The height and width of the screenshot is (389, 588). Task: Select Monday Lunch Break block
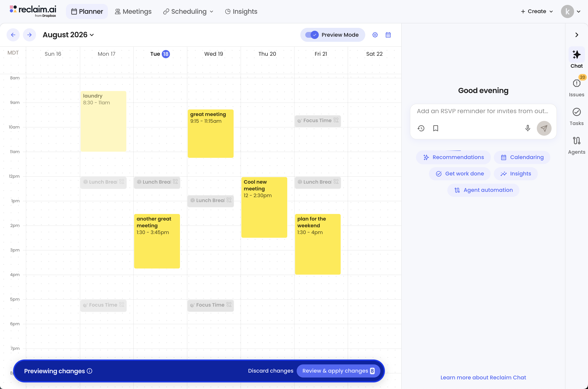[x=103, y=182]
